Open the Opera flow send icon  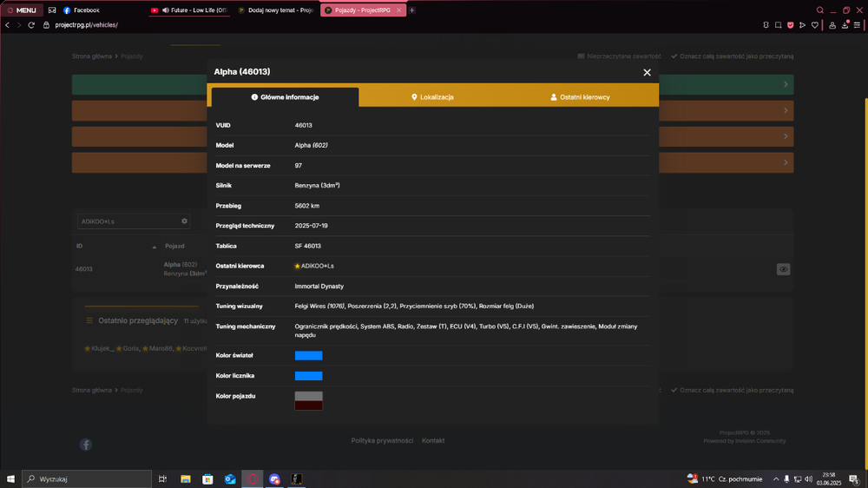tap(803, 25)
